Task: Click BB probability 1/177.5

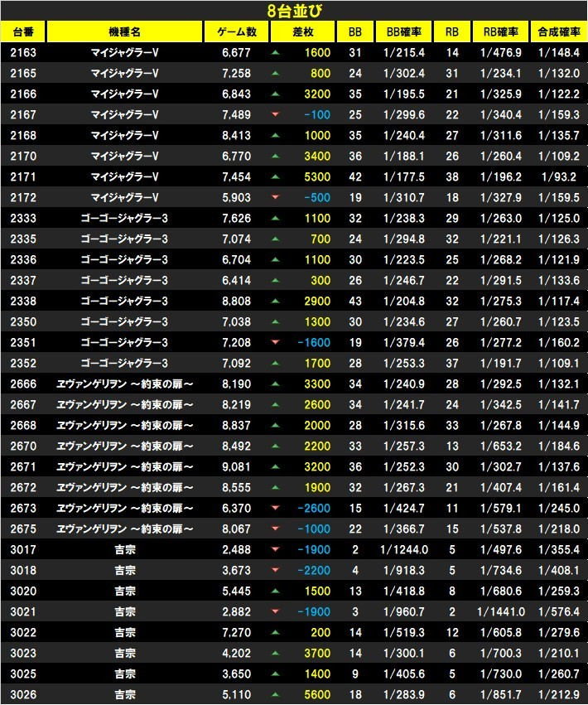Action: (x=403, y=176)
